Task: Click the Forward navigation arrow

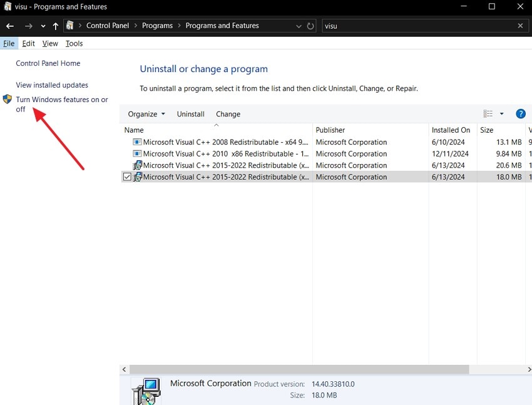Action: (29, 26)
